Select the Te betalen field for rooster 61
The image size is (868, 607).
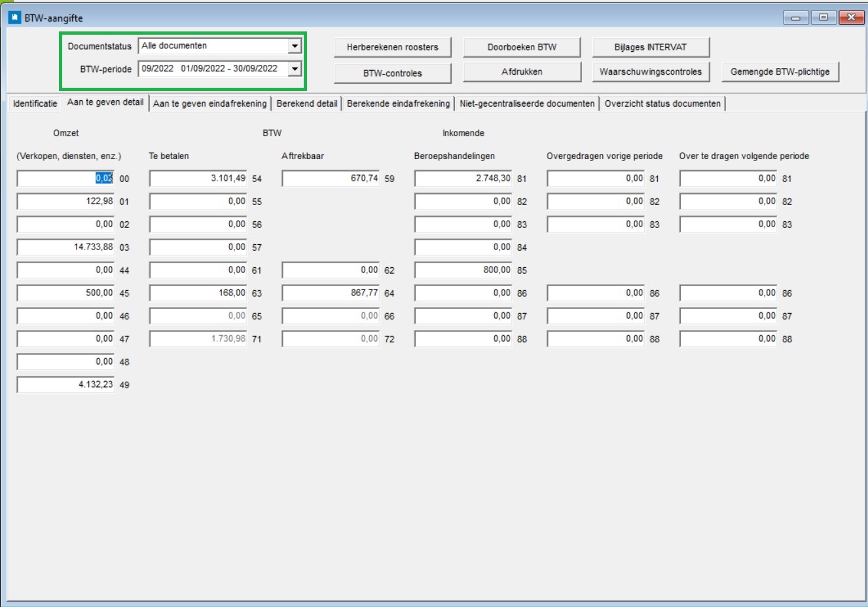tap(198, 270)
